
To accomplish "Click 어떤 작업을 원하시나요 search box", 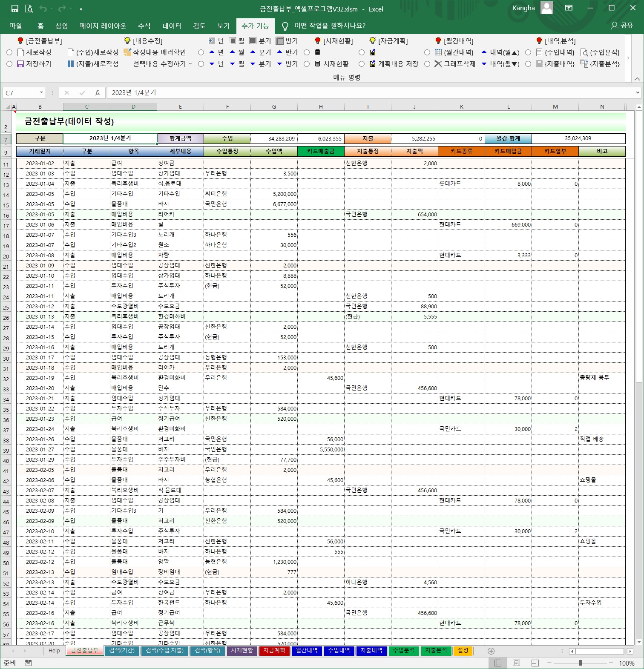I will coord(330,26).
